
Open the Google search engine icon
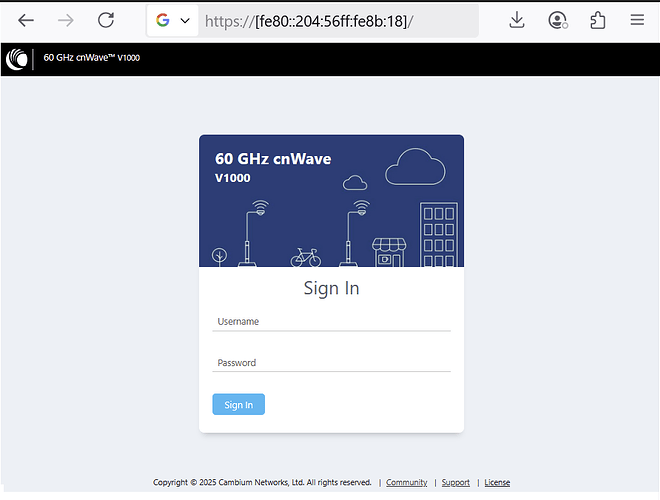(163, 20)
